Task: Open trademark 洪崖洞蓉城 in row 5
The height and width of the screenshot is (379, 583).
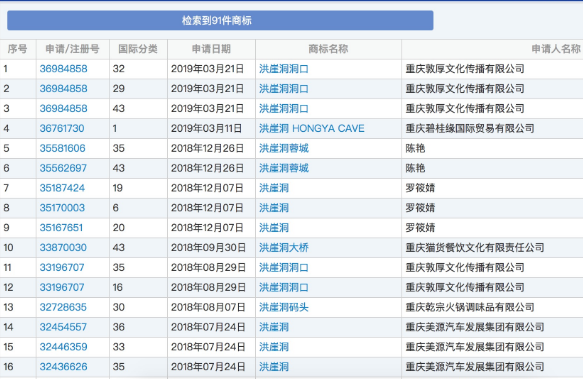Action: click(x=284, y=148)
